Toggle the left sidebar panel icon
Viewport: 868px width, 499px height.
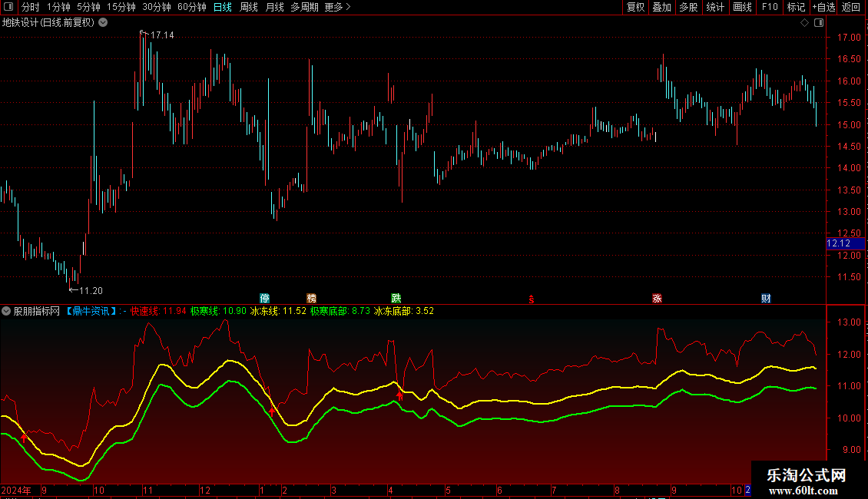[8, 7]
